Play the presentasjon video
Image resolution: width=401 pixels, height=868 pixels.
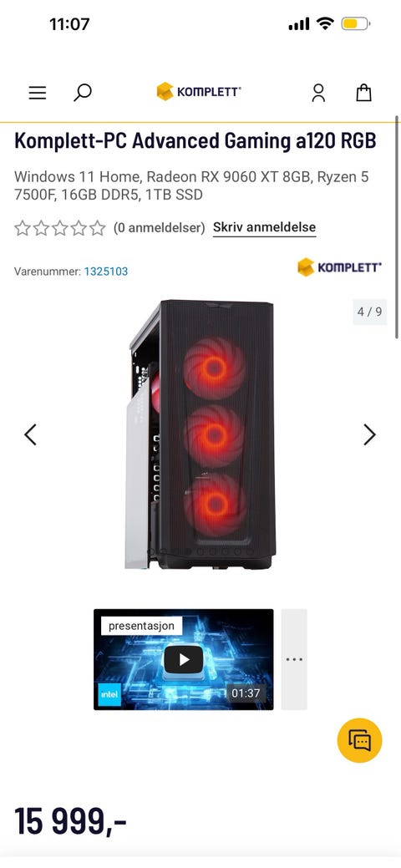tap(183, 659)
